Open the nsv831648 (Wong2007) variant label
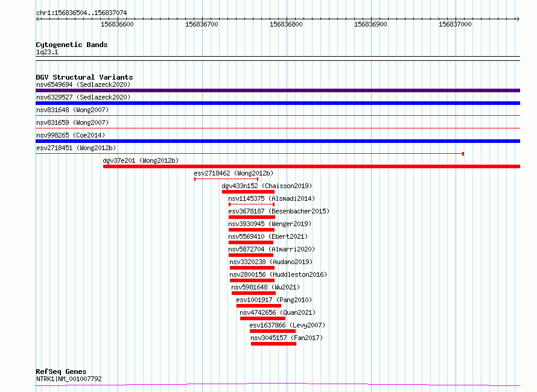The image size is (537, 392). [x=72, y=110]
